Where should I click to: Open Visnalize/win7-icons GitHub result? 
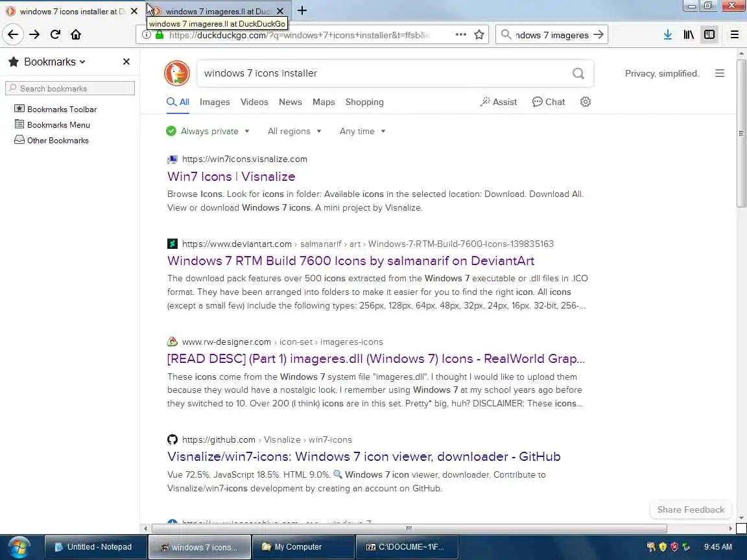[364, 457]
